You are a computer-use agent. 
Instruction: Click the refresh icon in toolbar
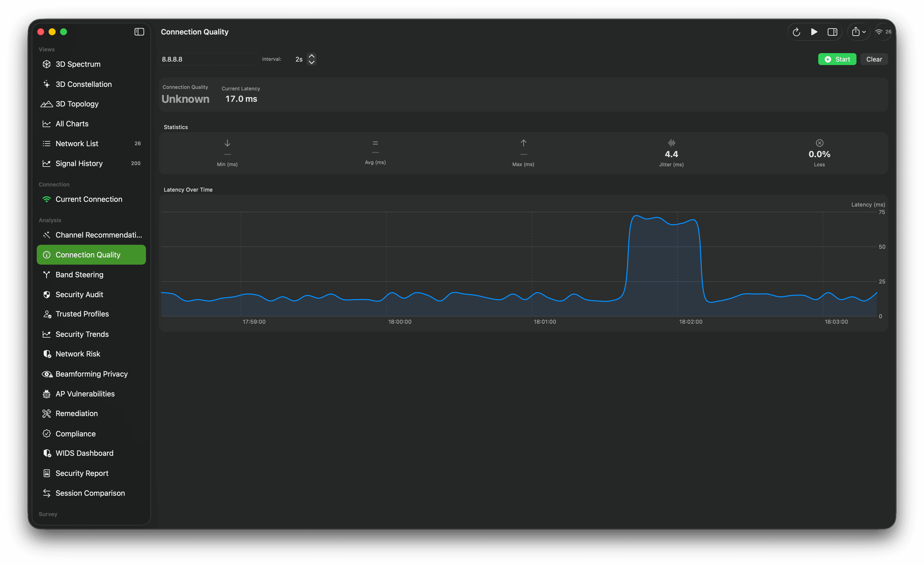pyautogui.click(x=796, y=32)
